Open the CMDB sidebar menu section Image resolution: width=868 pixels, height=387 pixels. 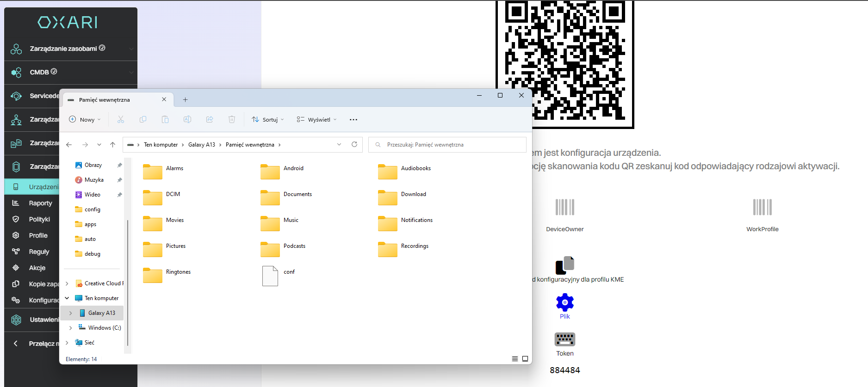[39, 72]
